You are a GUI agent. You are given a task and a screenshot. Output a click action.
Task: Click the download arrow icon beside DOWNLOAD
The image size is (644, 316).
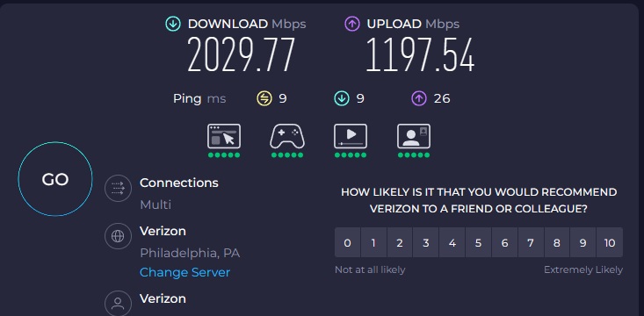pos(173,25)
